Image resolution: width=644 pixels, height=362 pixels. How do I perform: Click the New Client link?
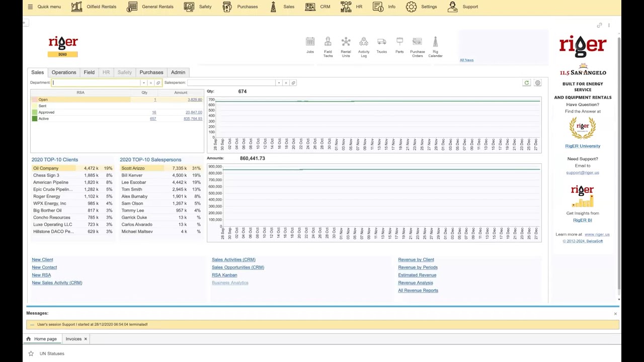[x=42, y=260]
